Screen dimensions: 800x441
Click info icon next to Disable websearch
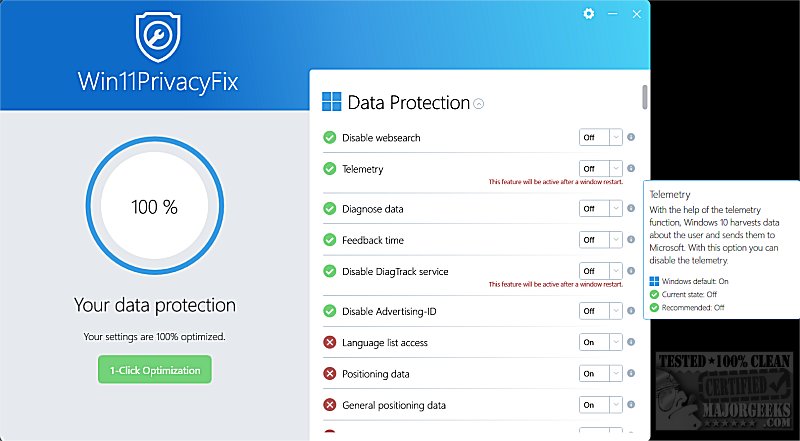631,137
